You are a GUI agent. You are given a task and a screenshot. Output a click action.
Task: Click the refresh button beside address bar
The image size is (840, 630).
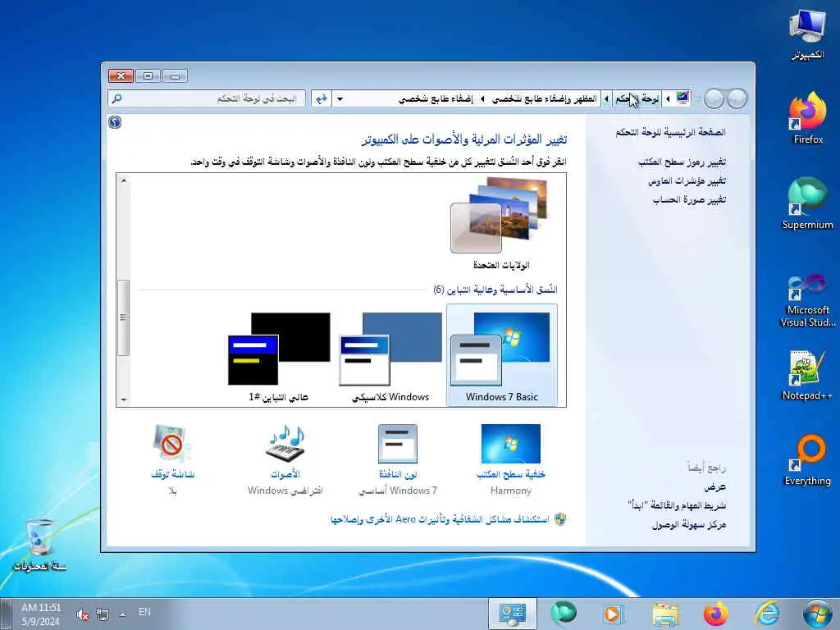coord(322,98)
